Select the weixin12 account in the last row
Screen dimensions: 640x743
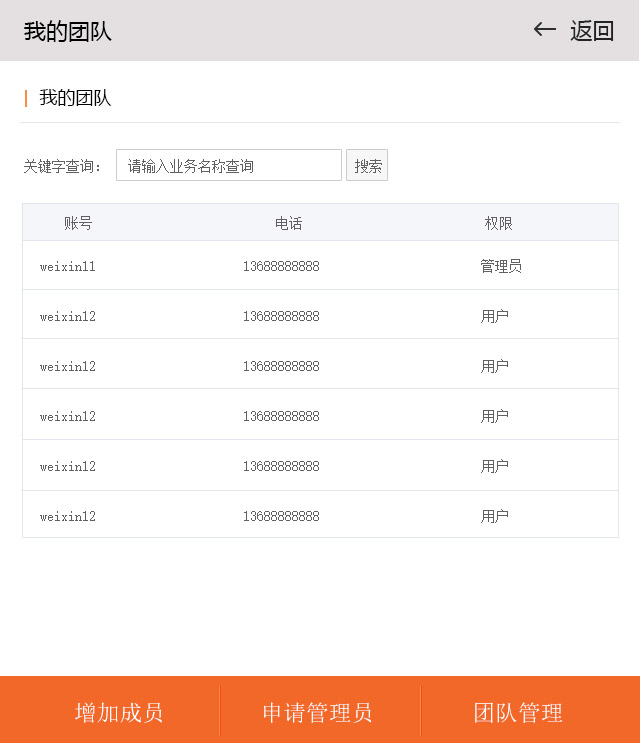tap(68, 517)
